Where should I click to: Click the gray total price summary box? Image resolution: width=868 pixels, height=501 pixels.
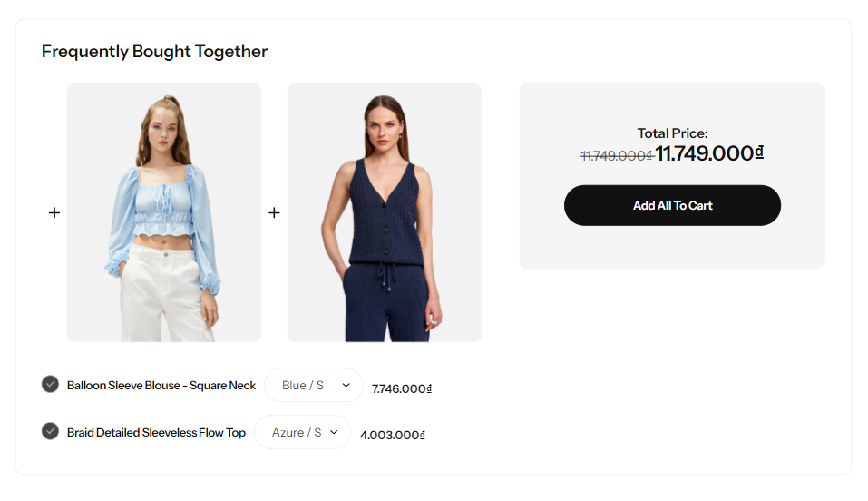[672, 176]
